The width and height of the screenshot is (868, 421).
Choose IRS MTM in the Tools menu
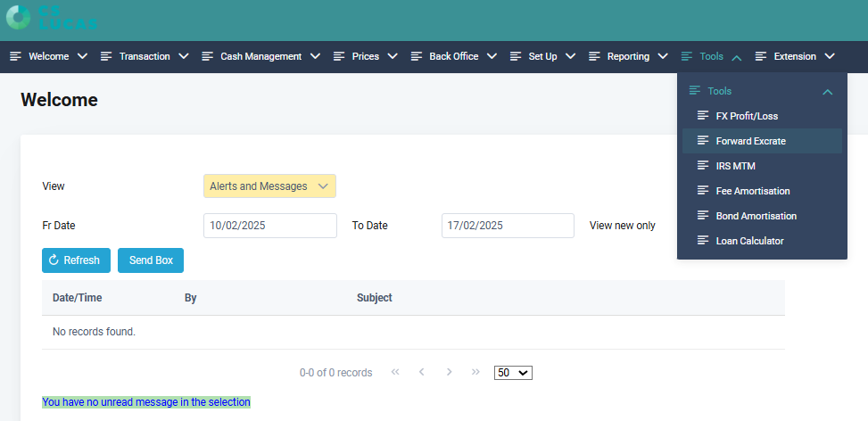tap(735, 166)
